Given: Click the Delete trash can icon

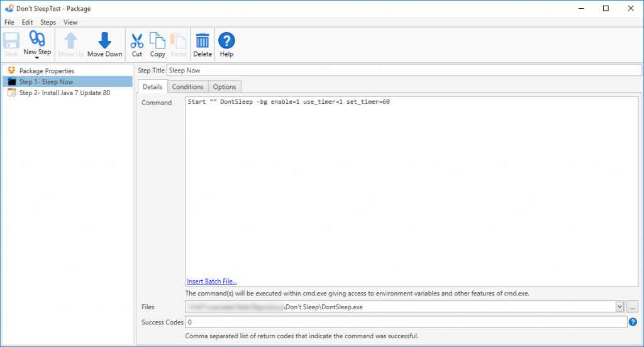Looking at the screenshot, I should 203,41.
